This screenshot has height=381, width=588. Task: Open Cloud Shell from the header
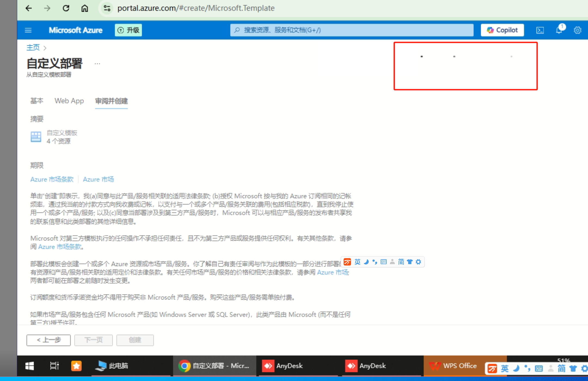(540, 30)
